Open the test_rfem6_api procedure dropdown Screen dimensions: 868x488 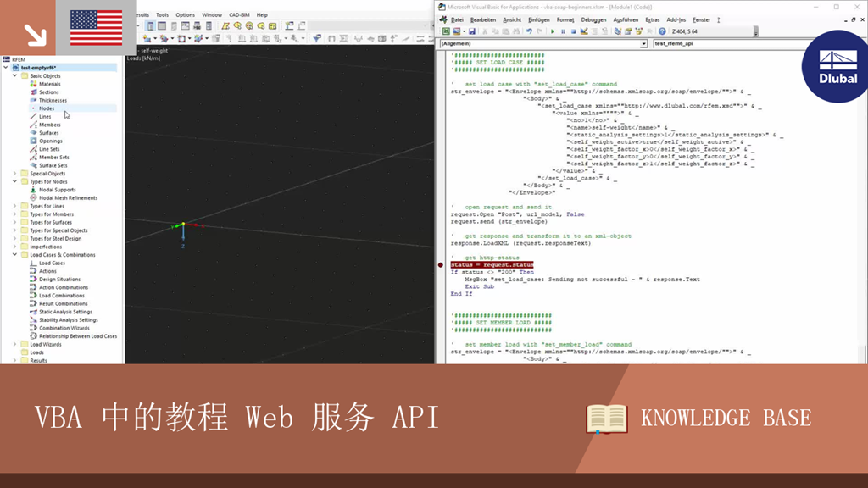730,43
